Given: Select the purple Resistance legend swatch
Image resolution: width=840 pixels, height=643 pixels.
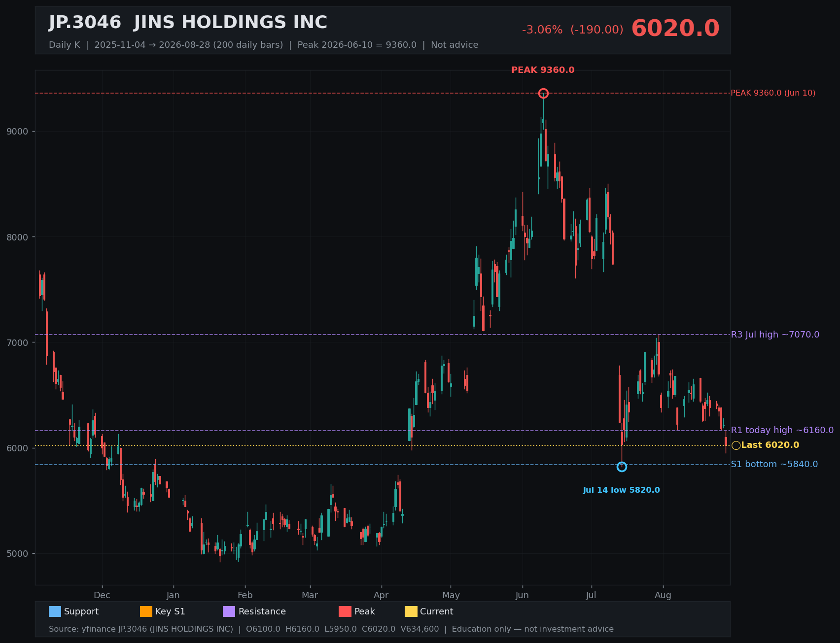Looking at the screenshot, I should [229, 611].
